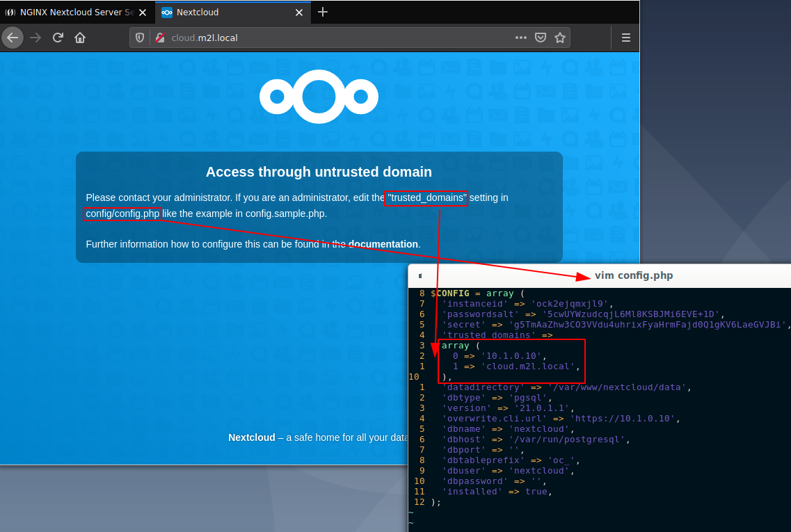
Task: Click the forward navigation arrow
Action: (35, 38)
